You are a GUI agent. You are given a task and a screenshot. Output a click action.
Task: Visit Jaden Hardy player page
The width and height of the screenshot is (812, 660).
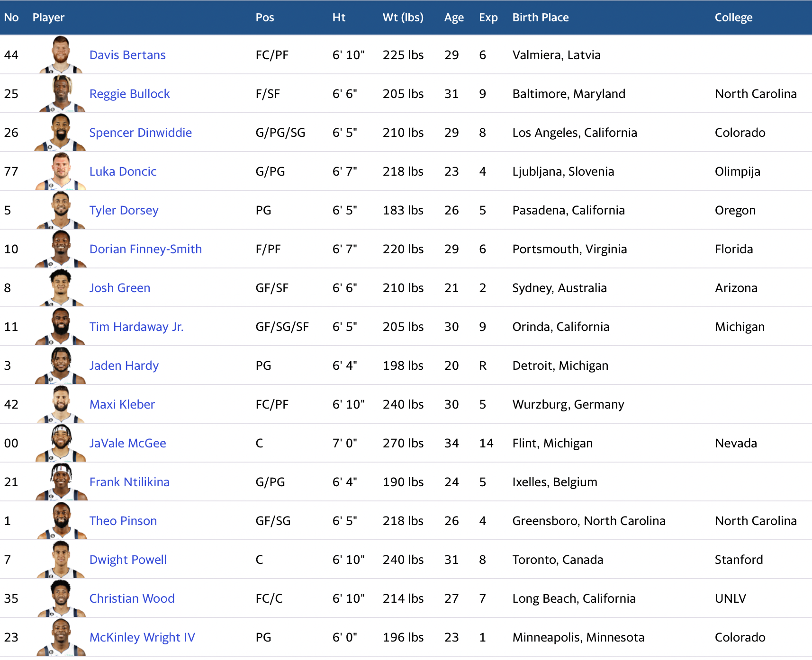(124, 366)
